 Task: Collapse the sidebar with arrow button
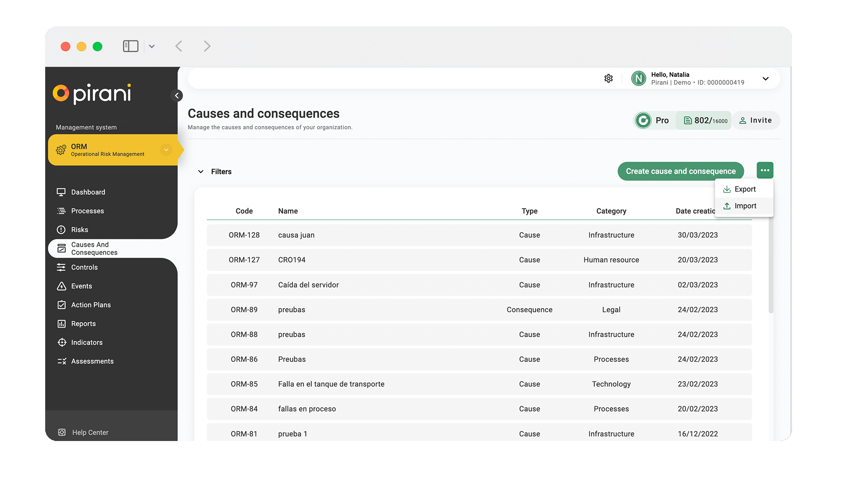[x=177, y=95]
